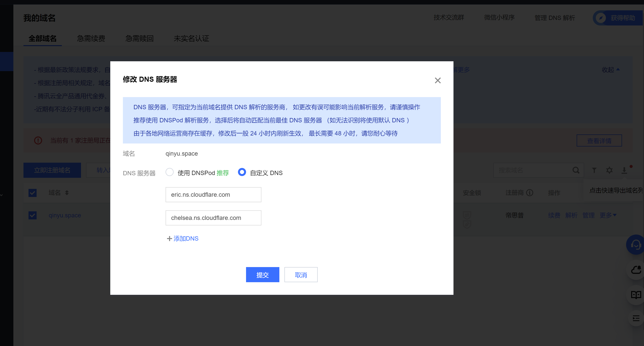Select the 自定义 DNS radio option

click(x=242, y=172)
